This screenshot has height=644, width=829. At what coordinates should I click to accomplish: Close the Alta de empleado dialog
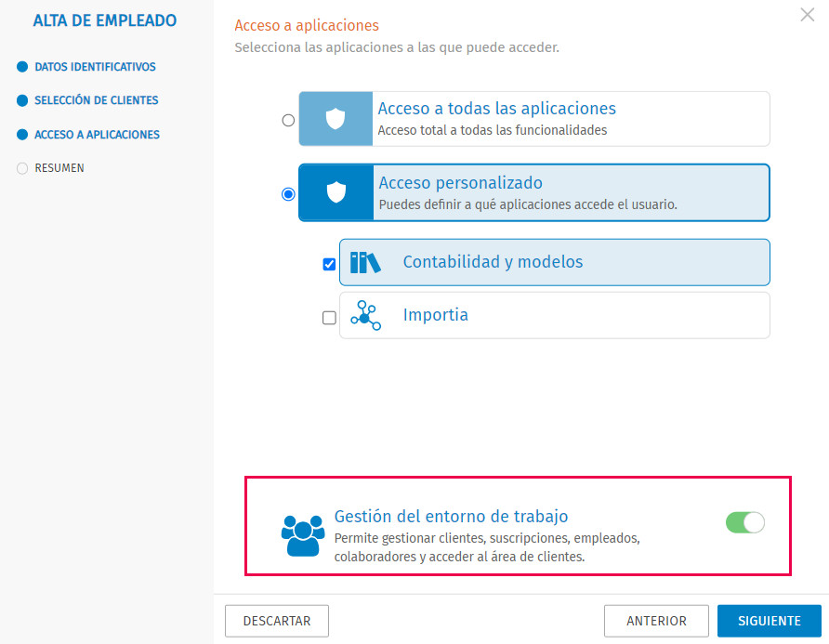tap(807, 15)
